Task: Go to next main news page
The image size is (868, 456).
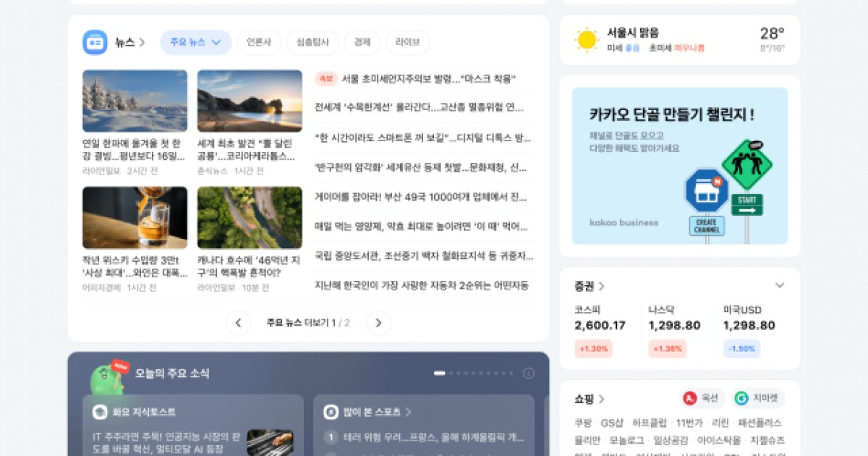Action: [378, 323]
